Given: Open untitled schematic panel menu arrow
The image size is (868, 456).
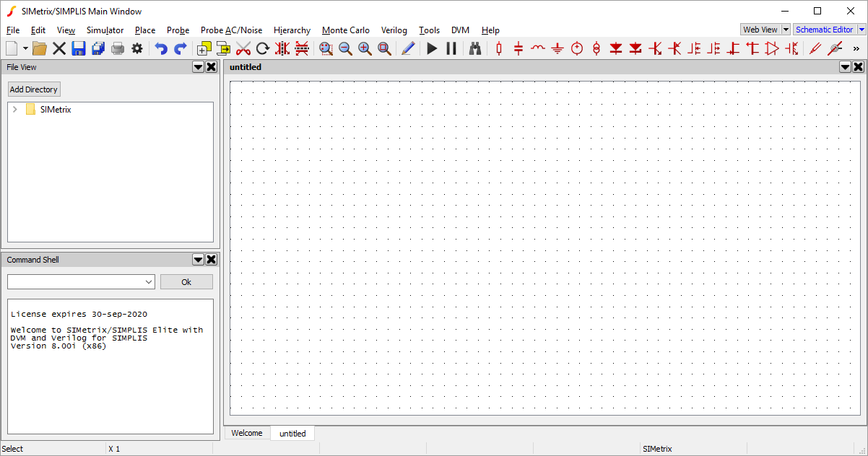Looking at the screenshot, I should pos(846,67).
